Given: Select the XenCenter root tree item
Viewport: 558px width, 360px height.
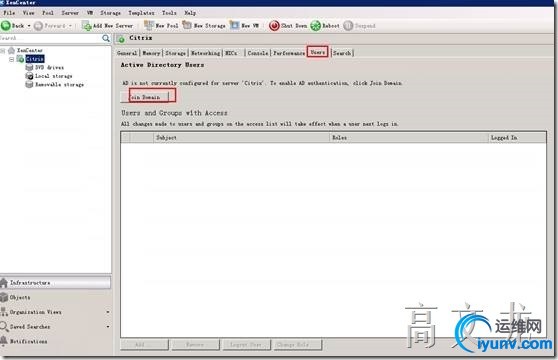Looking at the screenshot, I should (30, 51).
